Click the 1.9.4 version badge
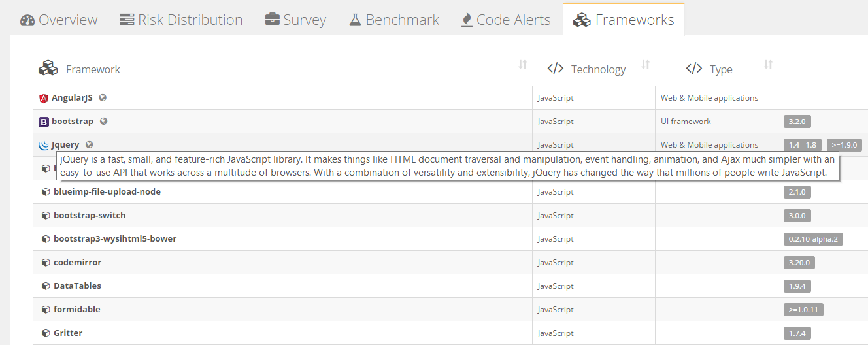The width and height of the screenshot is (868, 345). click(x=797, y=286)
